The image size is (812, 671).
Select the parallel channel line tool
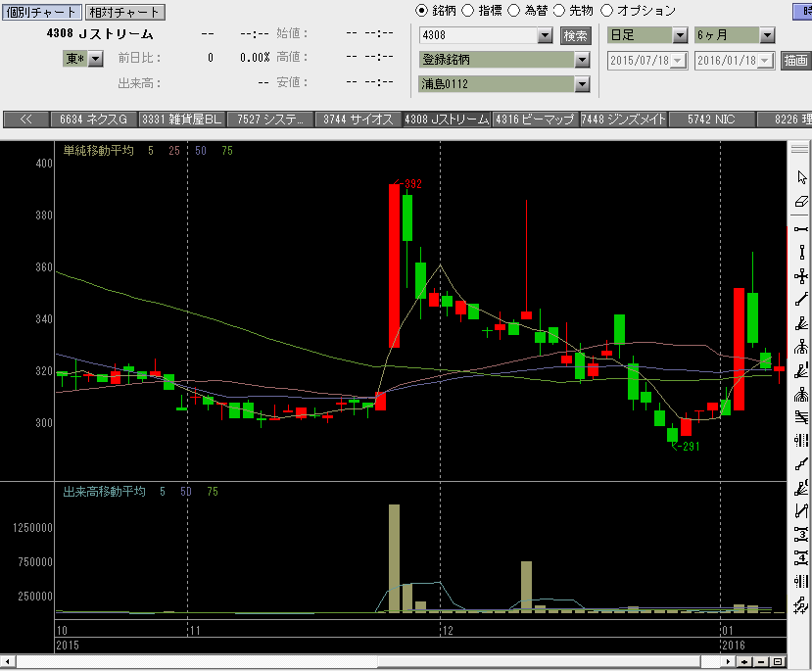click(801, 511)
